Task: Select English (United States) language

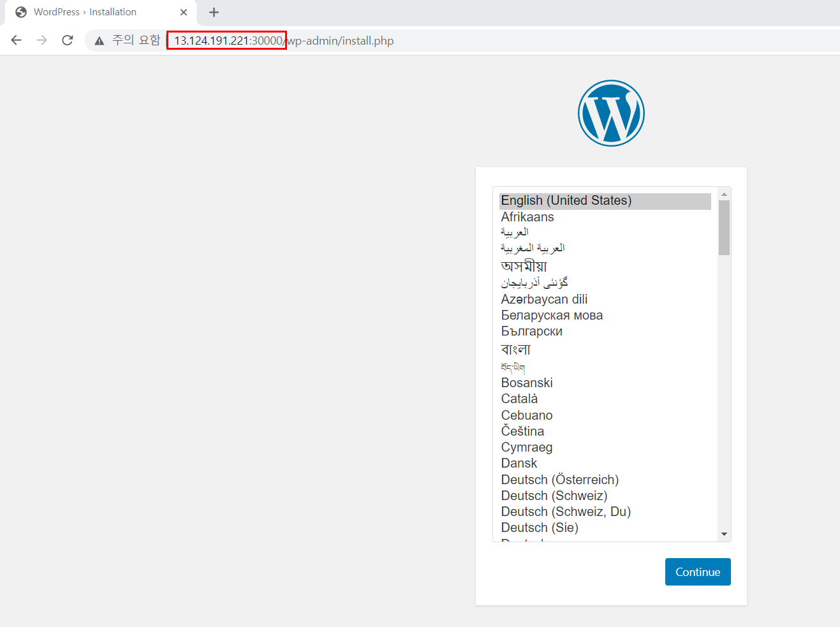Action: (605, 201)
